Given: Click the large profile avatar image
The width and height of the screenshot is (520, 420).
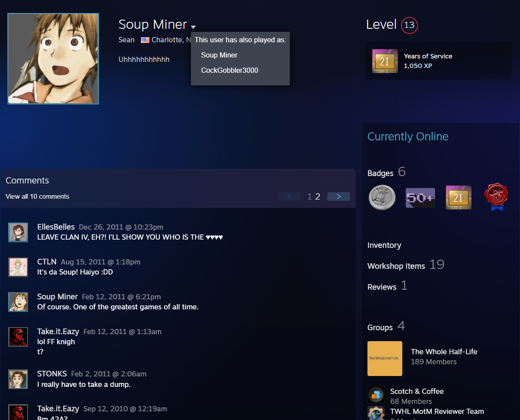Looking at the screenshot, I should coord(53,59).
